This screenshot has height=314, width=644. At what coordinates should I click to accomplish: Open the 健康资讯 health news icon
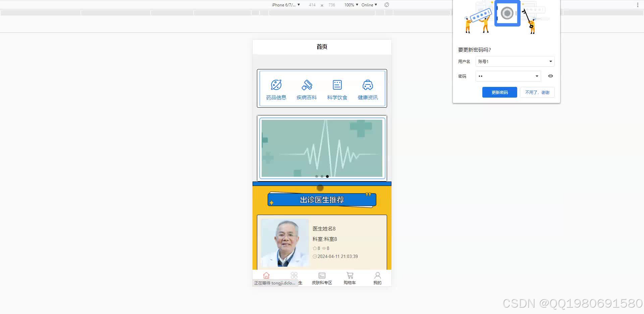(368, 85)
